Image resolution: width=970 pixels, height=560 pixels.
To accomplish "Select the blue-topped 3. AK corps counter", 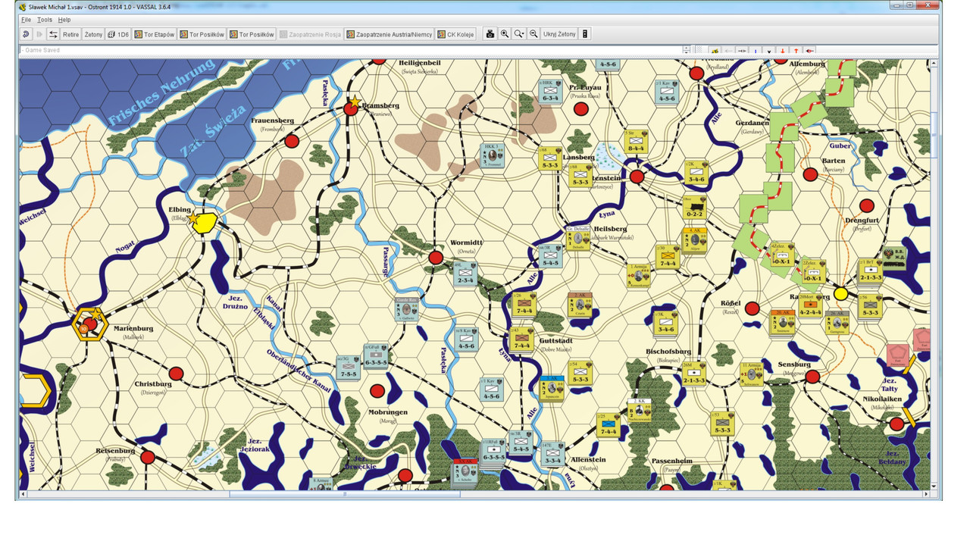I will pyautogui.click(x=552, y=388).
